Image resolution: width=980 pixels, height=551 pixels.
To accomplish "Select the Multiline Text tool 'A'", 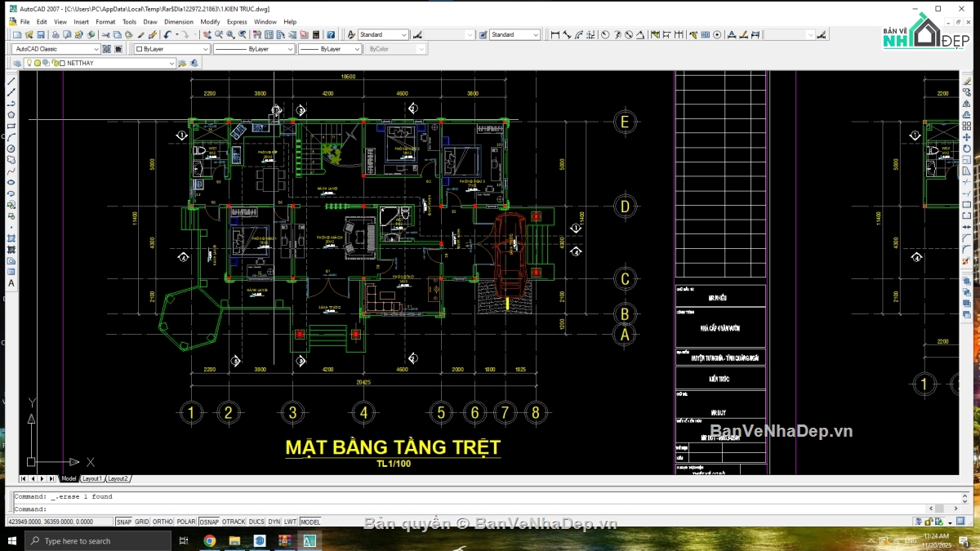I will coord(11,283).
